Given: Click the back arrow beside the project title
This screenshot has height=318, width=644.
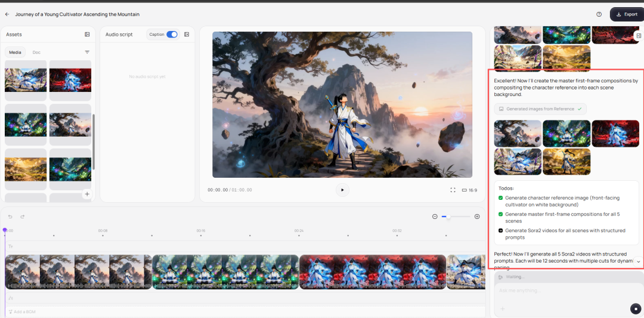Looking at the screenshot, I should point(7,14).
